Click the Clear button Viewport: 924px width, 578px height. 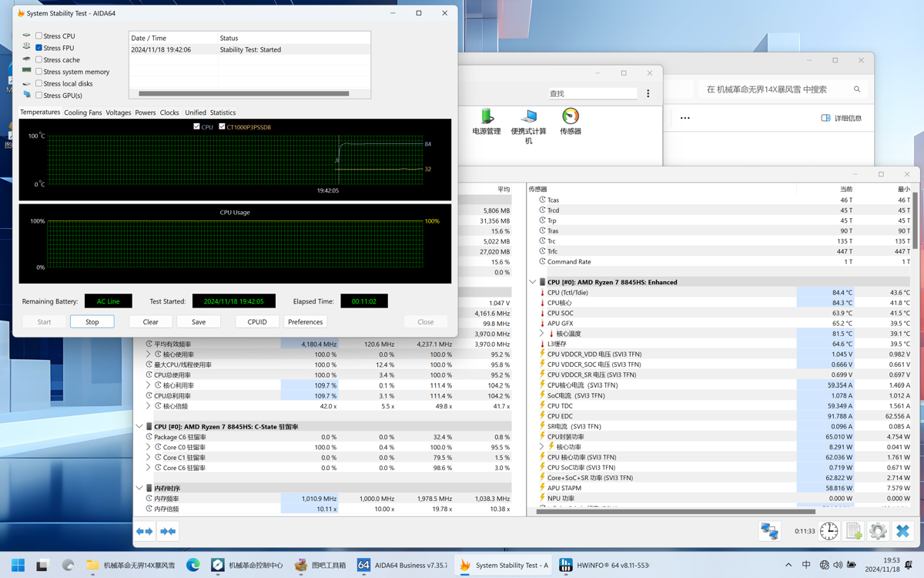150,321
